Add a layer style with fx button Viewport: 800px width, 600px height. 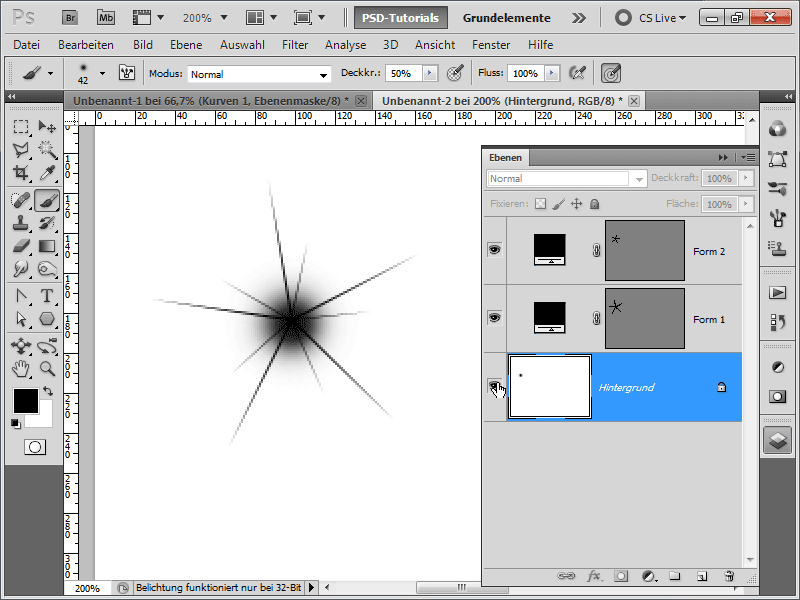(x=593, y=576)
